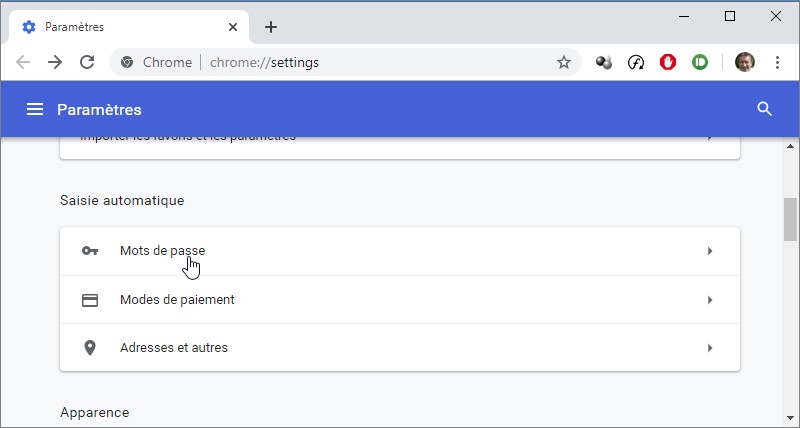Click the vertical scrollbar thumb
This screenshot has width=800, height=428.
[x=791, y=219]
